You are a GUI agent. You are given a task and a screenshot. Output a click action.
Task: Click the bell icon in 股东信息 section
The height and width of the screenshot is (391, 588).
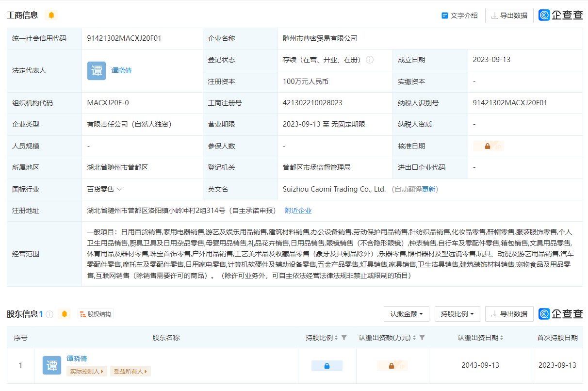64,314
